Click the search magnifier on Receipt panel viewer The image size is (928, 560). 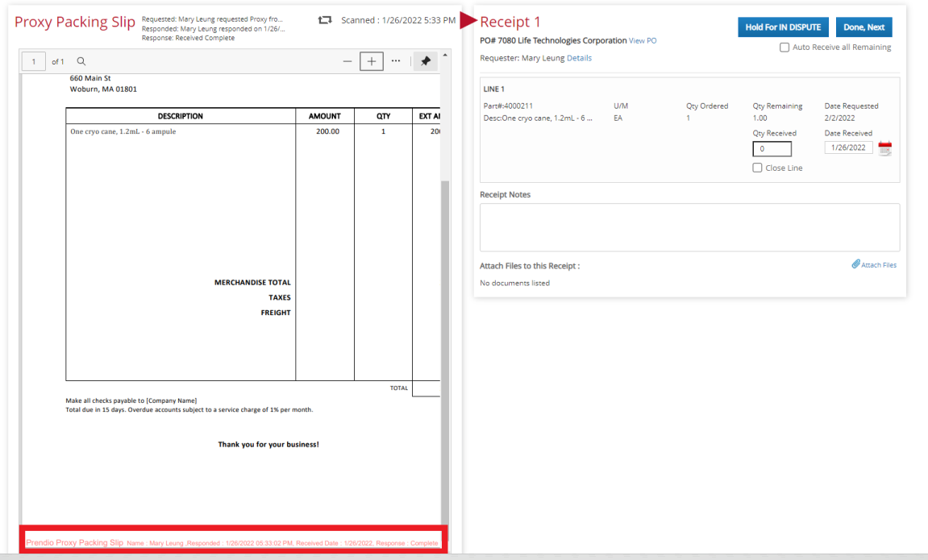(x=81, y=60)
